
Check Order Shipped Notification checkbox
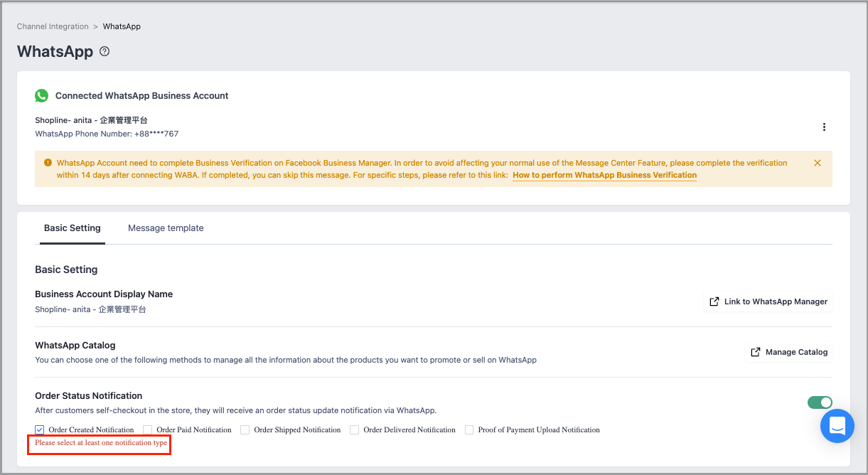(x=245, y=429)
